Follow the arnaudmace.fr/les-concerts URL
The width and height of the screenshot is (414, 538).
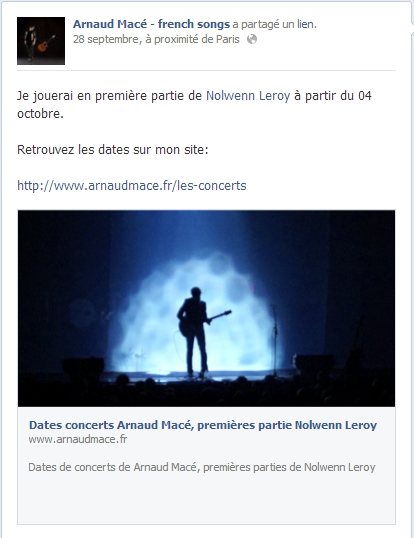[x=132, y=186]
